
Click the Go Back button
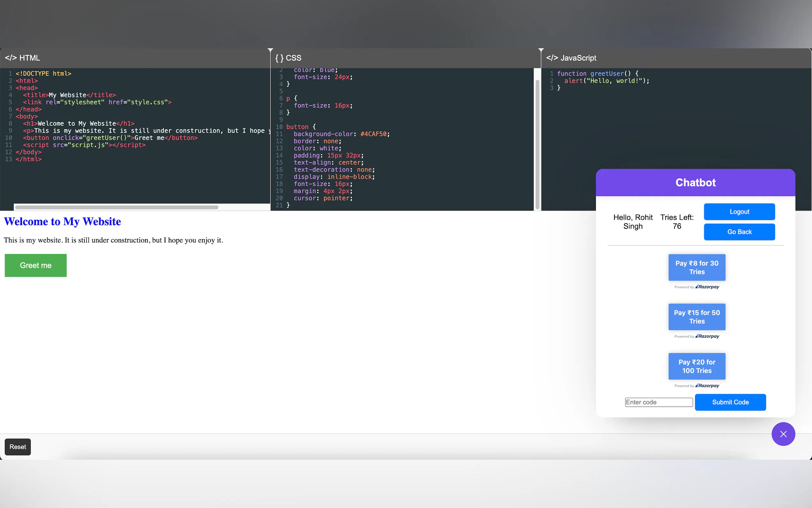pos(739,232)
